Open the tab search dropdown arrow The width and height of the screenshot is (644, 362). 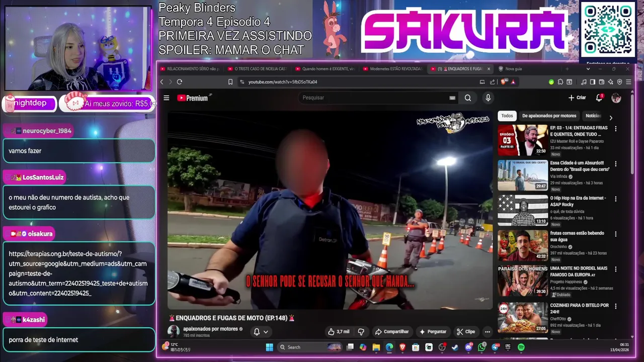pyautogui.click(x=588, y=69)
